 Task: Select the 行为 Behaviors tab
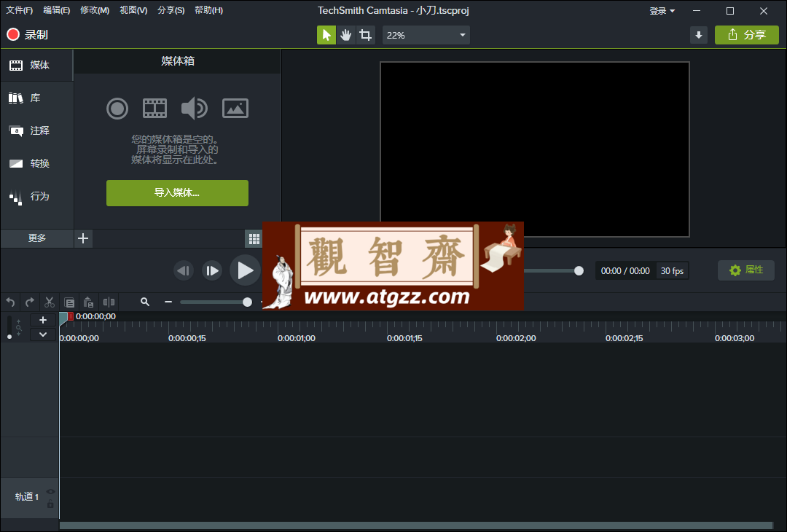[x=36, y=196]
